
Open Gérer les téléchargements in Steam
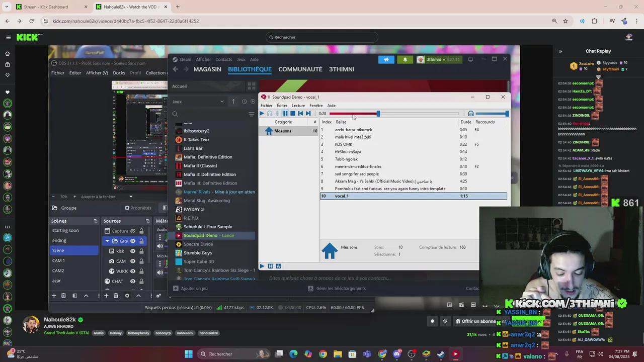[x=337, y=289]
